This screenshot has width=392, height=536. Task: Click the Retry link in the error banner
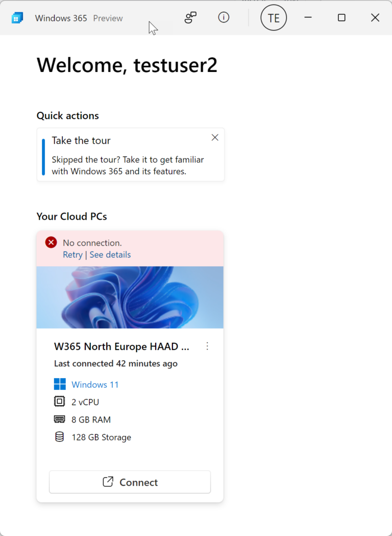pyautogui.click(x=72, y=254)
